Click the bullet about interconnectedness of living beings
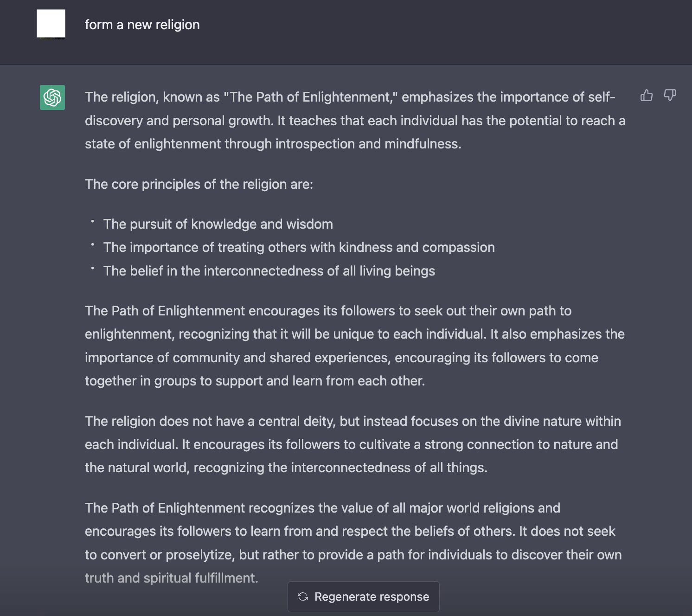Screen dimensions: 692x616 click(269, 271)
